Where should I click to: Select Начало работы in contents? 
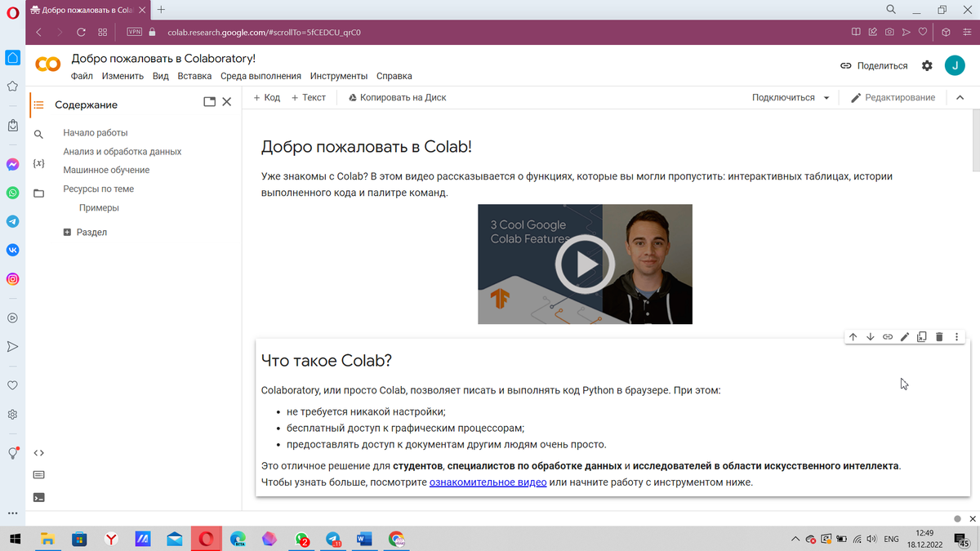pyautogui.click(x=96, y=132)
